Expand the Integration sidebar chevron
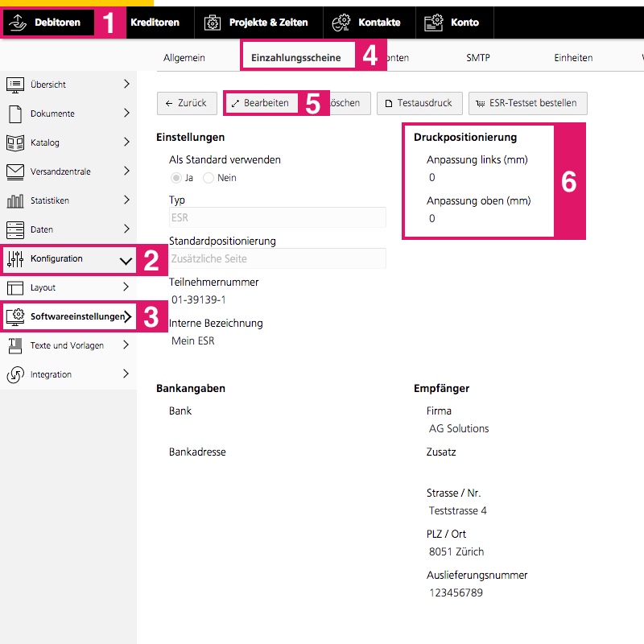 pos(126,374)
